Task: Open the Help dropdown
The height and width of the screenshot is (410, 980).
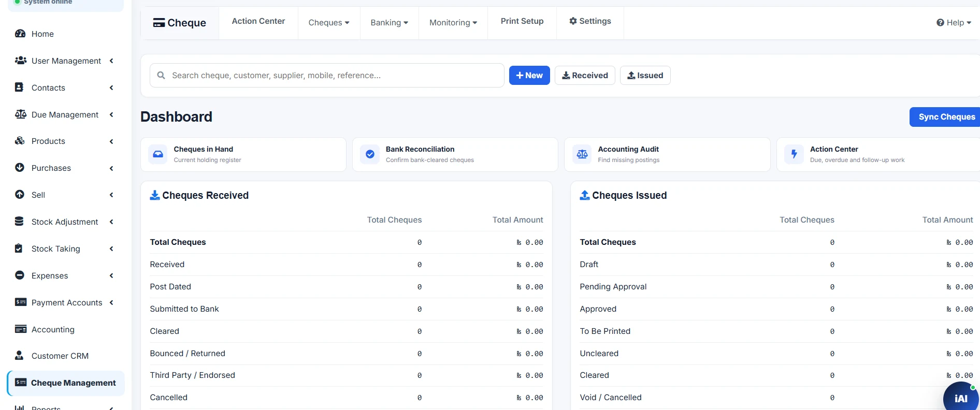Action: click(954, 23)
